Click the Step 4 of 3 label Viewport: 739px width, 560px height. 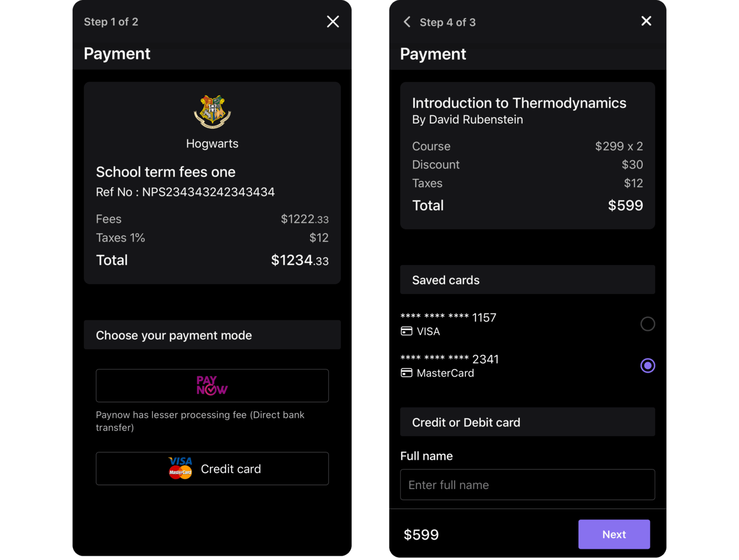pyautogui.click(x=448, y=22)
